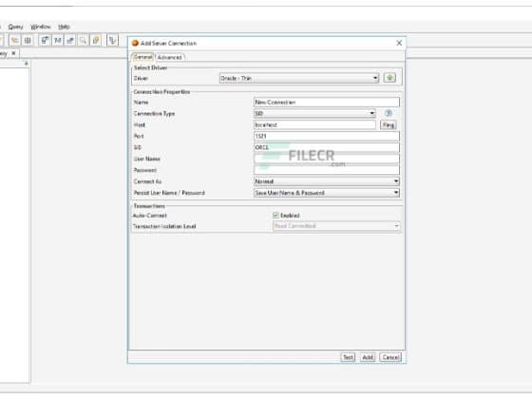The height and width of the screenshot is (399, 532).
Task: Click the magnifier icon in main toolbar
Action: point(83,40)
